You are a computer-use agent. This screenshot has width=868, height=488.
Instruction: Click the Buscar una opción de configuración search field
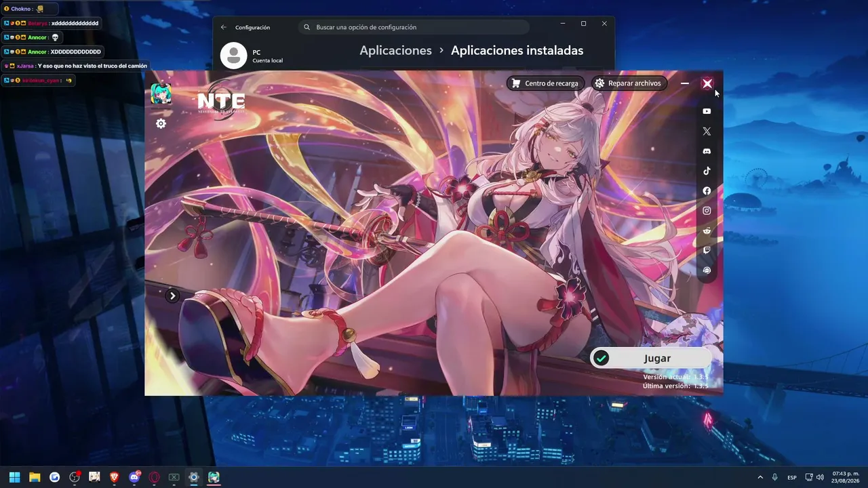coord(414,27)
